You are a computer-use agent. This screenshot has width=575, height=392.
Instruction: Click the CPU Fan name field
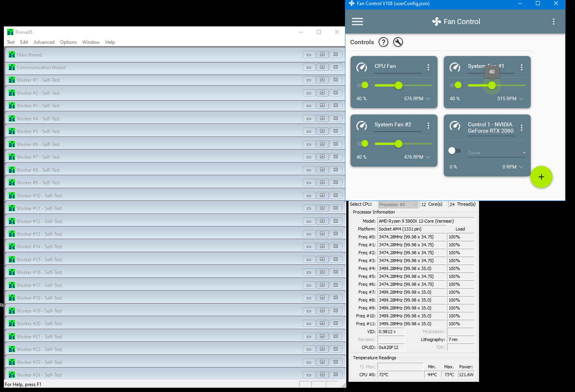pos(398,66)
